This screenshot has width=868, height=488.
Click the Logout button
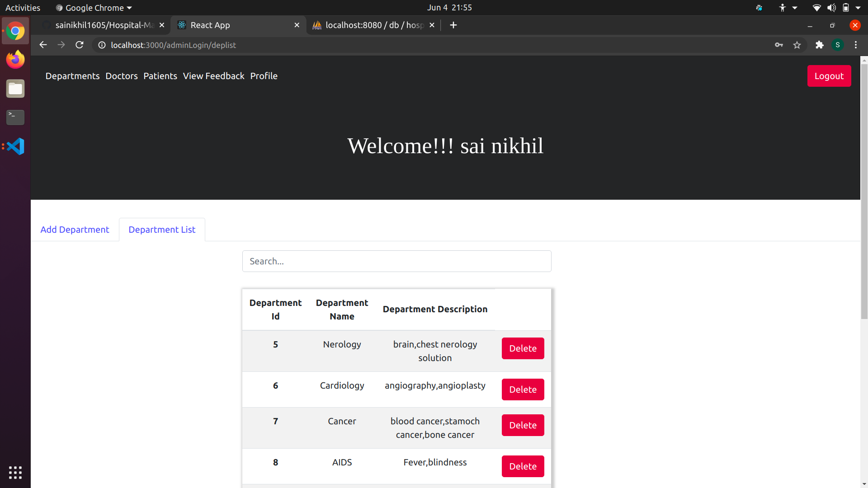coord(829,76)
